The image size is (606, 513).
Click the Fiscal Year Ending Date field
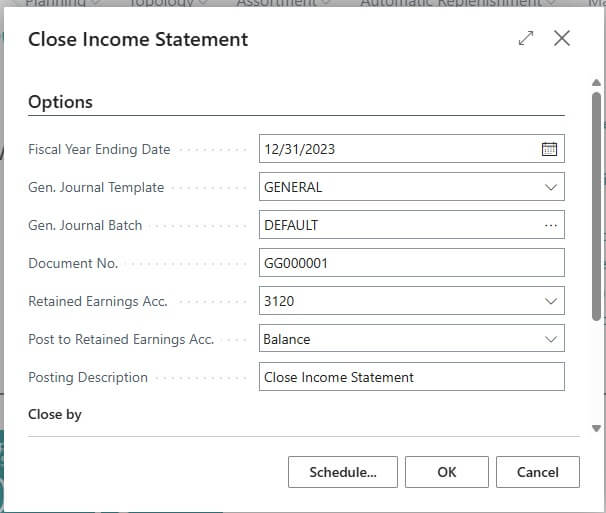pos(412,149)
